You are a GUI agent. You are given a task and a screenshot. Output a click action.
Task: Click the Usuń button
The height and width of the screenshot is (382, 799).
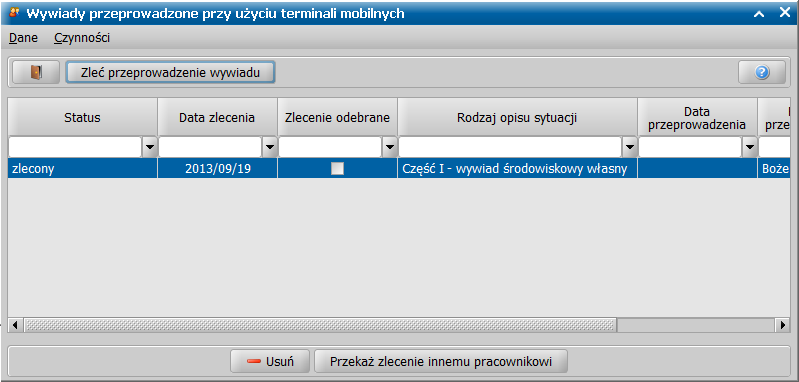[270, 362]
